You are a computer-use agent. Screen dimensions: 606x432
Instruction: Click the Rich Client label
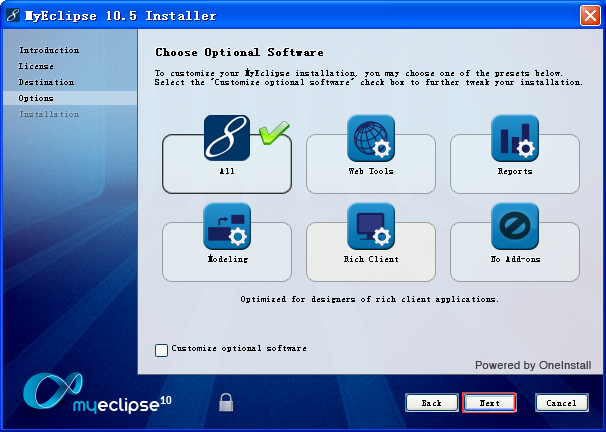pos(371,259)
